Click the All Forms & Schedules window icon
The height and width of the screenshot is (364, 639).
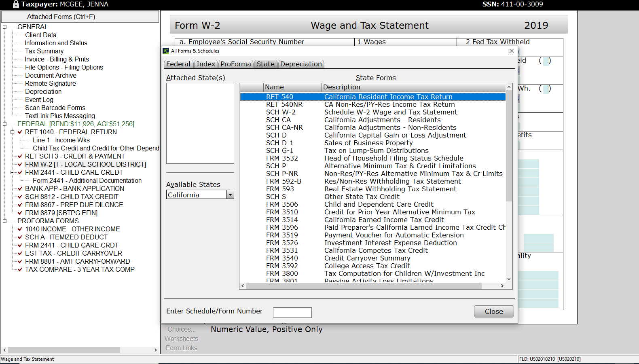click(166, 51)
